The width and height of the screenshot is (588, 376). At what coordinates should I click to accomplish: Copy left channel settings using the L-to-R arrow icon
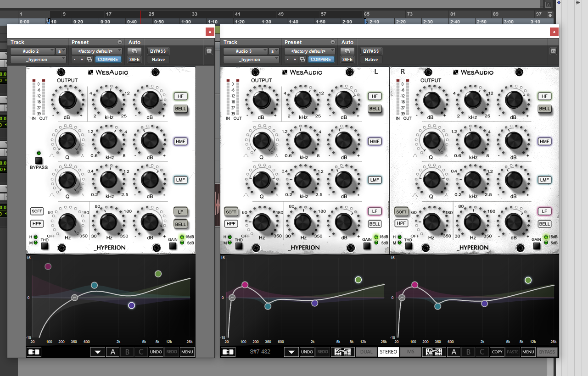point(342,352)
